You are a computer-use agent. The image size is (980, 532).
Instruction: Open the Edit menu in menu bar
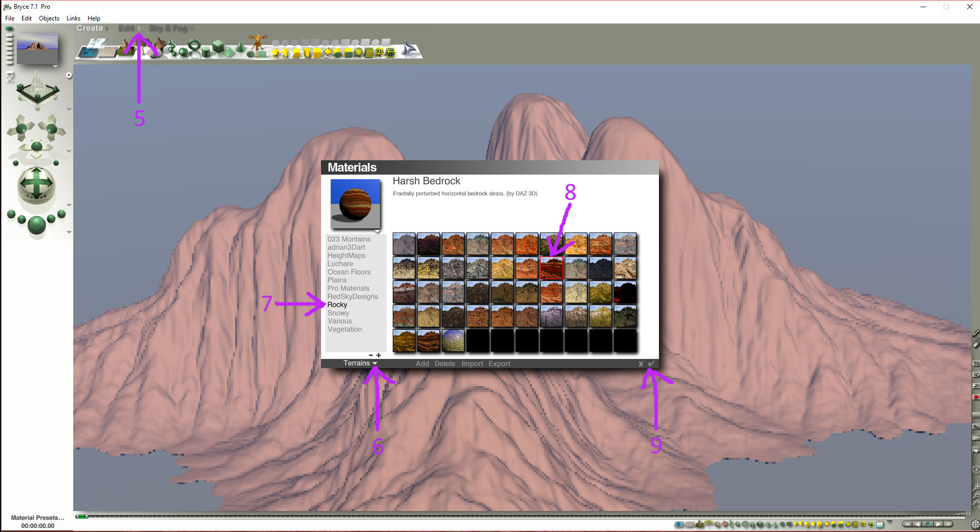27,18
